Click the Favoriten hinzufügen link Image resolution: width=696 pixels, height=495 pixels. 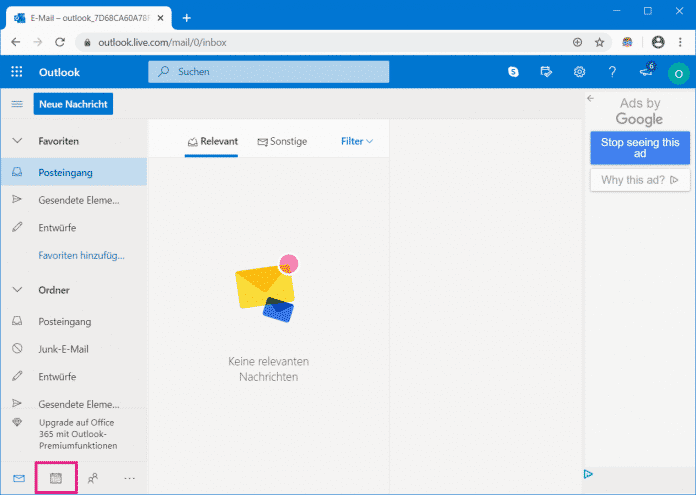81,255
